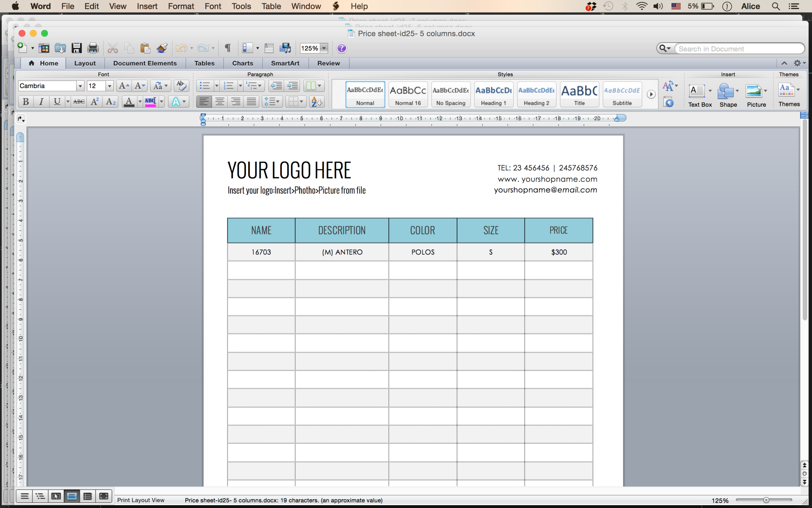The image size is (812, 508).
Task: Toggle Show paragraph marks pilcrow
Action: point(227,48)
